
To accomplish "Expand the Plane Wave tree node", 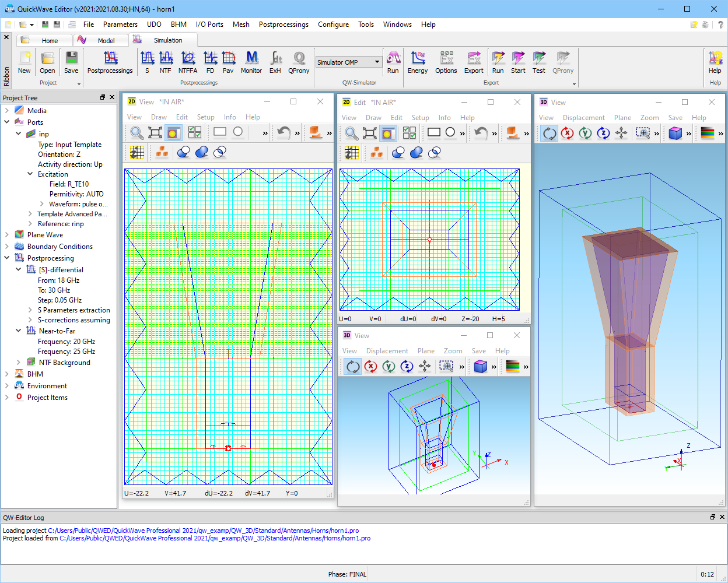I will [x=7, y=234].
